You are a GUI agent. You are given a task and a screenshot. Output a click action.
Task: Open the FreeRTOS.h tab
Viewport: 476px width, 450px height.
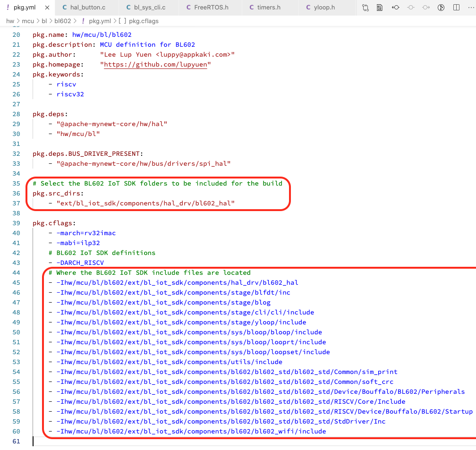tap(207, 8)
